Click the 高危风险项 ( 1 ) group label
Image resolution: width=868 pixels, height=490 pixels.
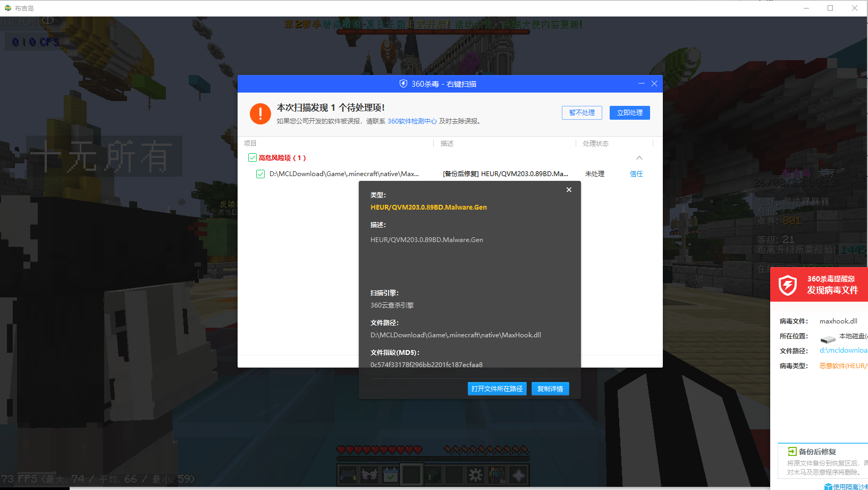tap(282, 158)
